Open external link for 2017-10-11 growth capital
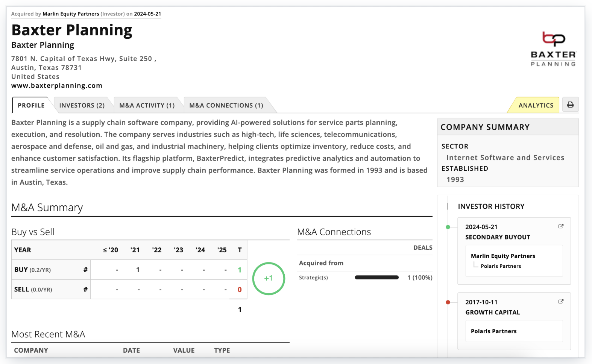Viewport: 592px width, 364px height. [561, 302]
